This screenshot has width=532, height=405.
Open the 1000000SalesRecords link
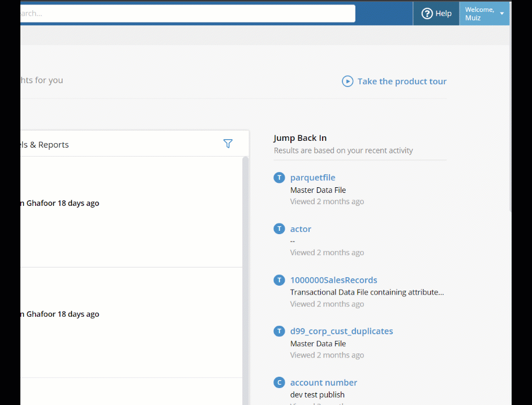pyautogui.click(x=333, y=280)
